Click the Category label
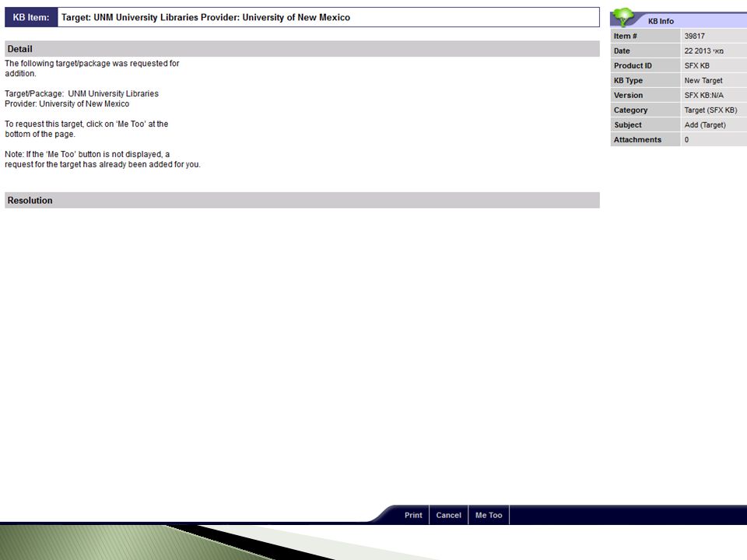The height and width of the screenshot is (560, 747). (630, 110)
